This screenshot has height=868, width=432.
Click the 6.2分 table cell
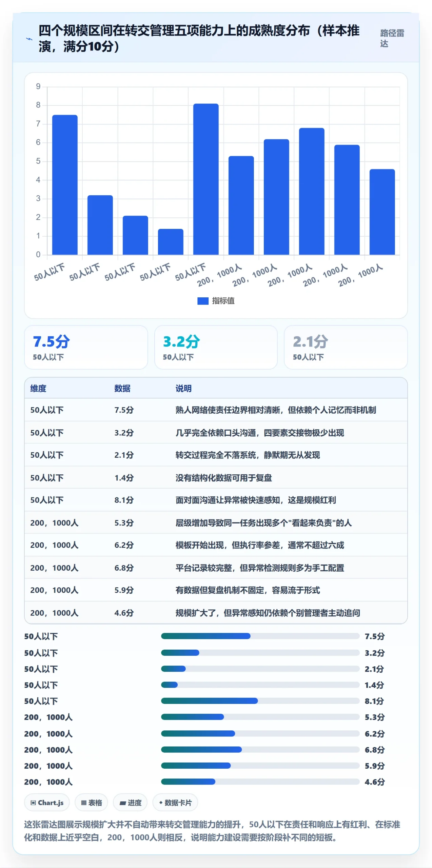[x=124, y=545]
